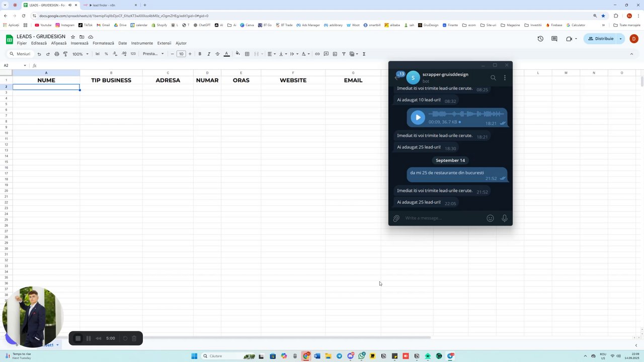Open the Editează menu
Image resolution: width=644 pixels, height=362 pixels.
tap(39, 43)
